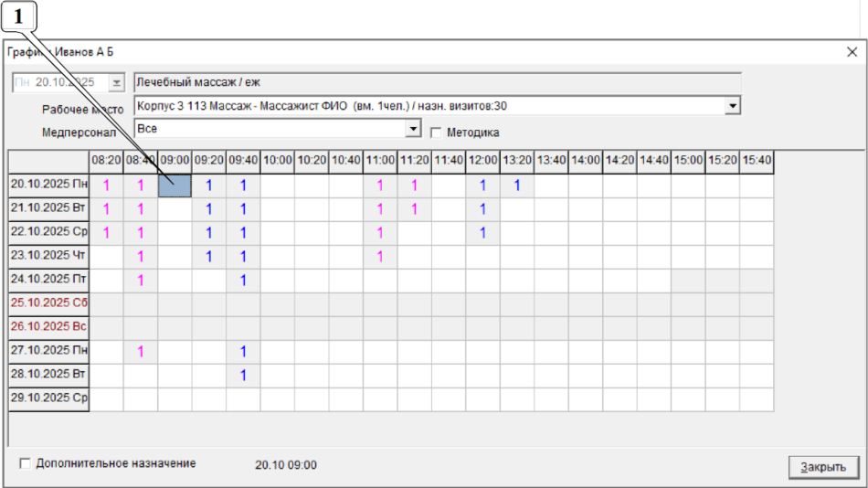Expand the Рабочее место dropdown list
The image size is (868, 488).
pos(732,106)
